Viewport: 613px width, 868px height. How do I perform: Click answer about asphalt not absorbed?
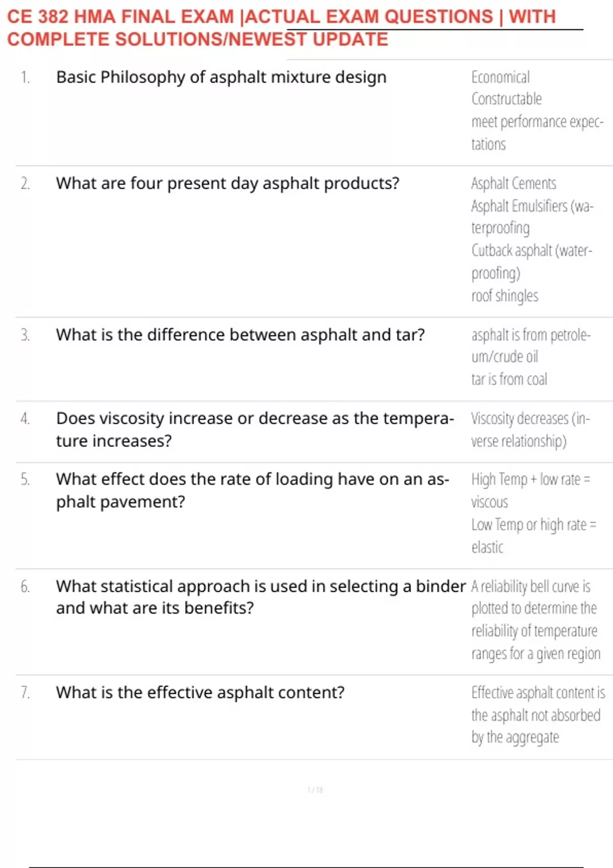[538, 715]
